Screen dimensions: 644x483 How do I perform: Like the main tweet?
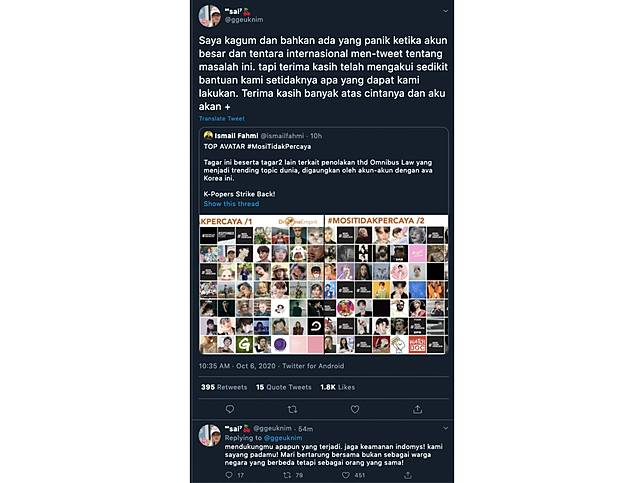pos(354,409)
